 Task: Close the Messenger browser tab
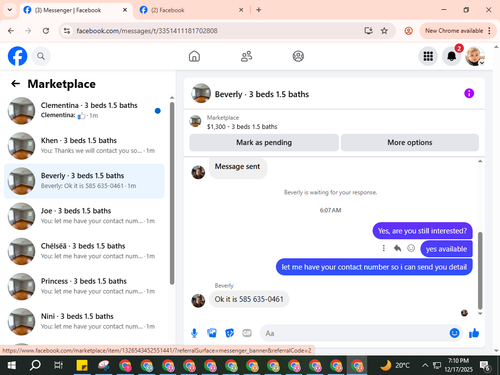click(125, 10)
